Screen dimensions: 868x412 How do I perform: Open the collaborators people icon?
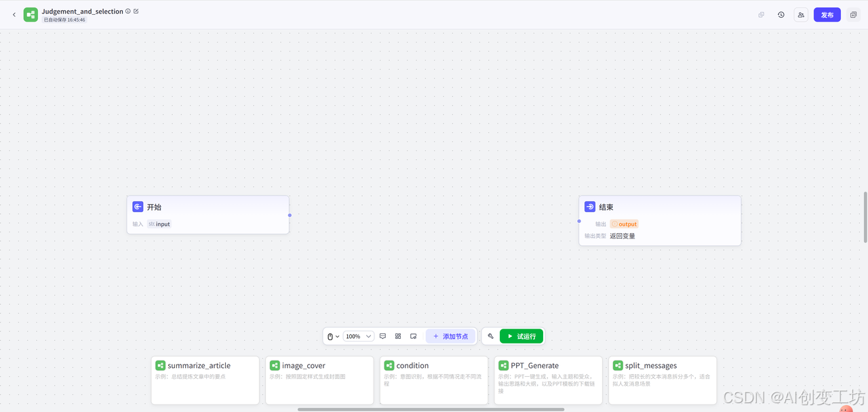pos(801,14)
